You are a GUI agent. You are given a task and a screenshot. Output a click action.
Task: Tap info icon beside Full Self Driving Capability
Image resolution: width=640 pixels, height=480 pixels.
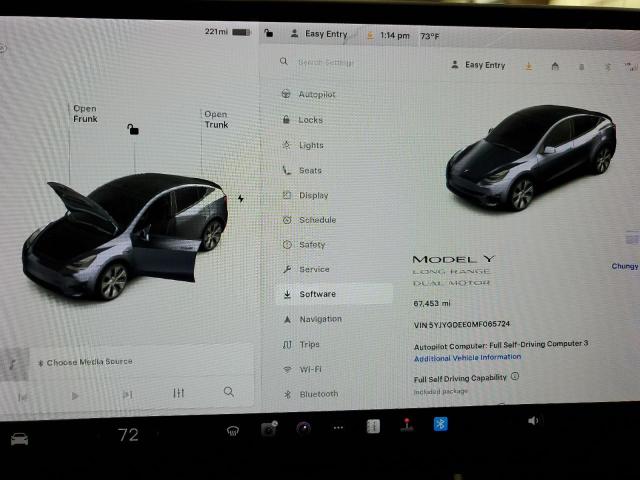pos(515,376)
